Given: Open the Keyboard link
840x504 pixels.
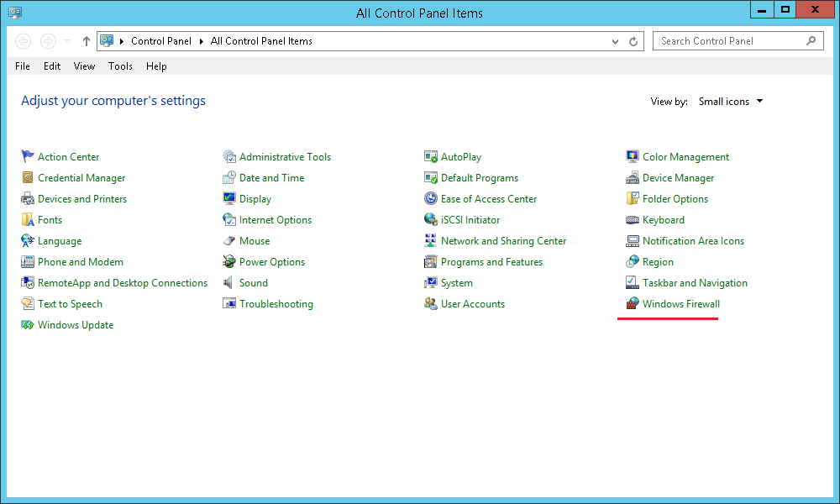Looking at the screenshot, I should point(664,219).
